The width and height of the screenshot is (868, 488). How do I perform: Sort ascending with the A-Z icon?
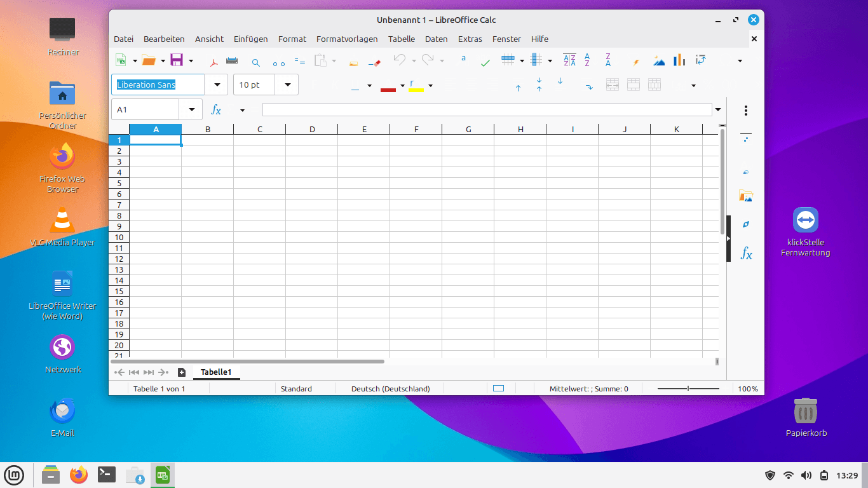click(x=587, y=60)
